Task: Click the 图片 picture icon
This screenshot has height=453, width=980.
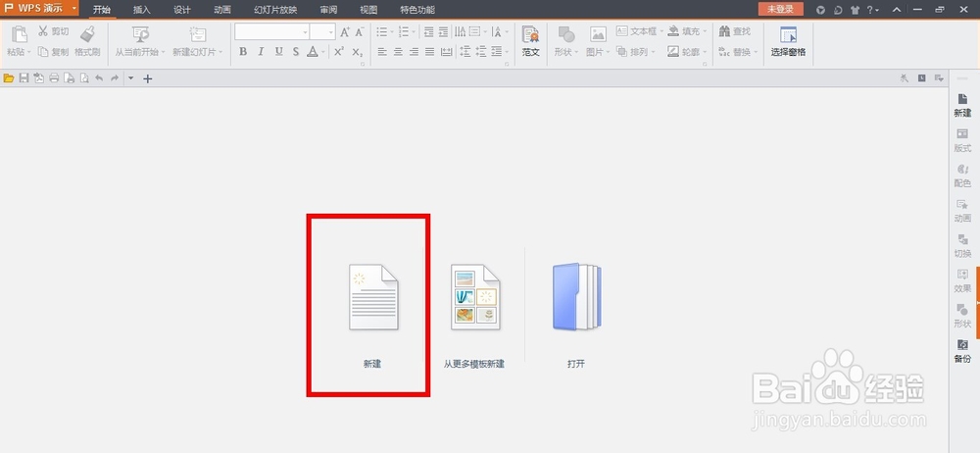Action: tap(598, 34)
